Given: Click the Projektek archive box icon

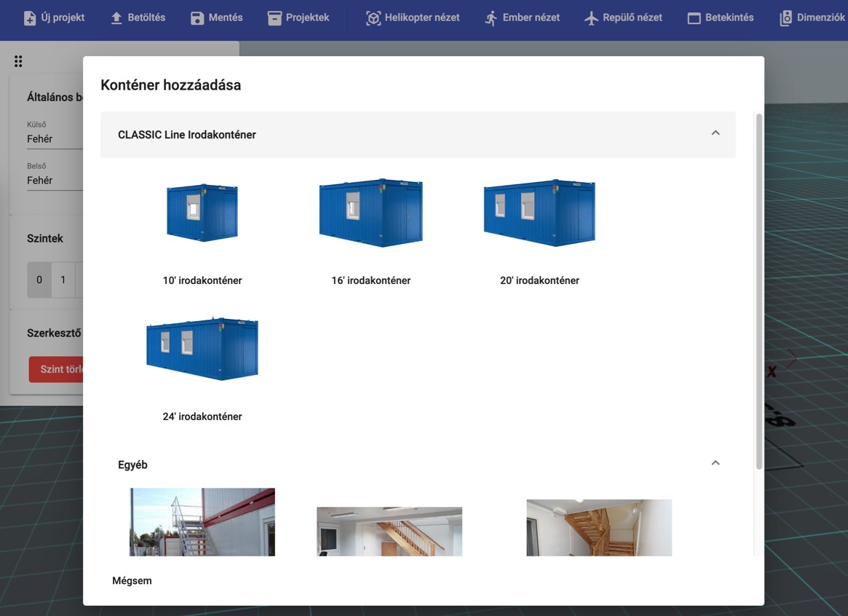Looking at the screenshot, I should 274,18.
